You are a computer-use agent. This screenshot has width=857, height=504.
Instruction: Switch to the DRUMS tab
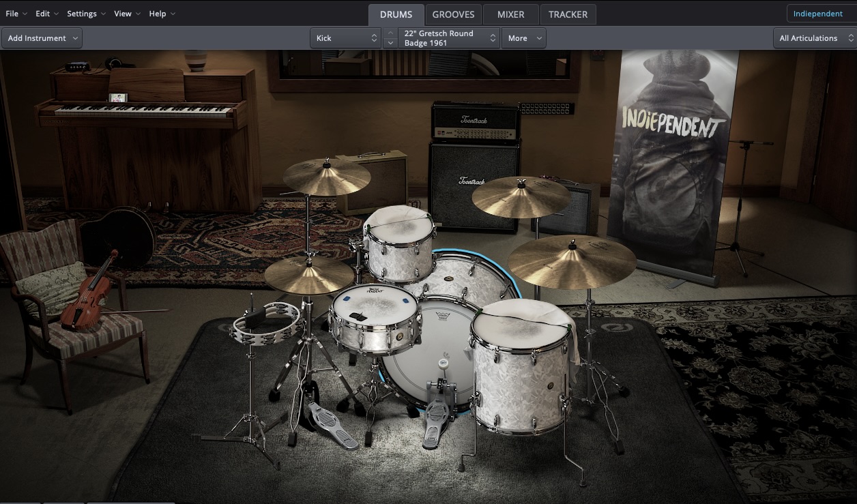point(396,14)
